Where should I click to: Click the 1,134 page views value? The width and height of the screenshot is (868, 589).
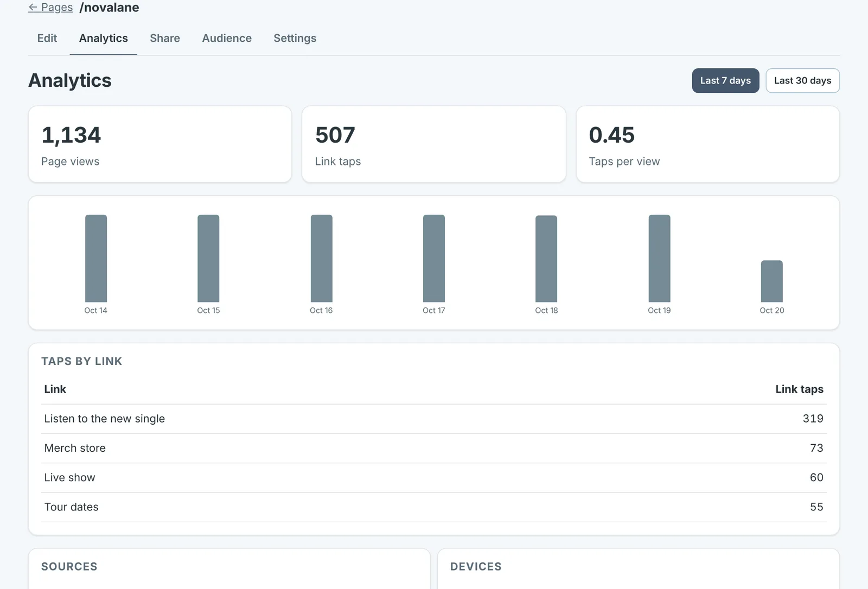(71, 135)
